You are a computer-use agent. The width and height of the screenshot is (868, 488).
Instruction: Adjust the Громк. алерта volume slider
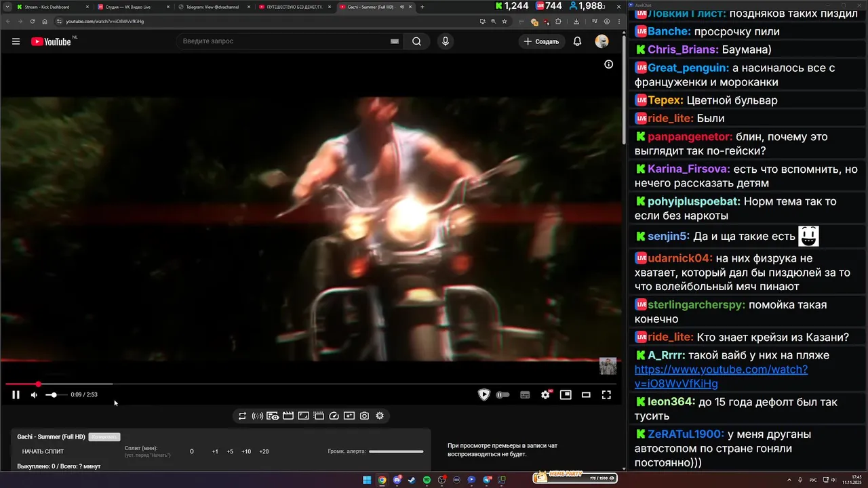click(396, 451)
